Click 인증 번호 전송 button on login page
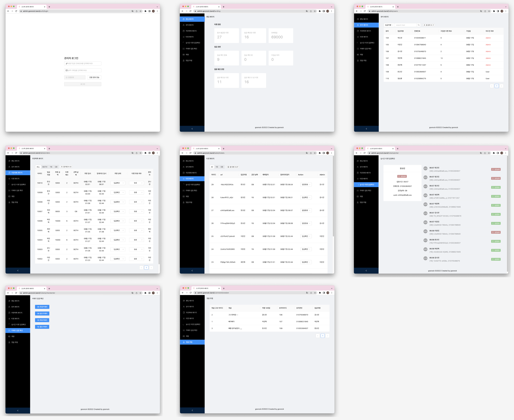This screenshot has height=420, width=514. coord(94,77)
